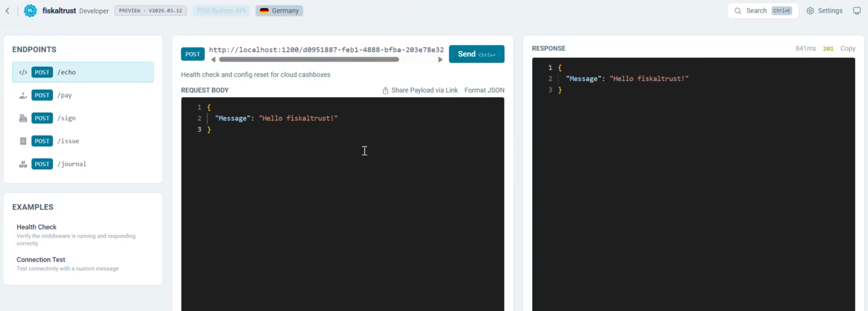This screenshot has width=868, height=311.
Task: Click the fiskaltrust logo icon
Action: click(x=30, y=11)
